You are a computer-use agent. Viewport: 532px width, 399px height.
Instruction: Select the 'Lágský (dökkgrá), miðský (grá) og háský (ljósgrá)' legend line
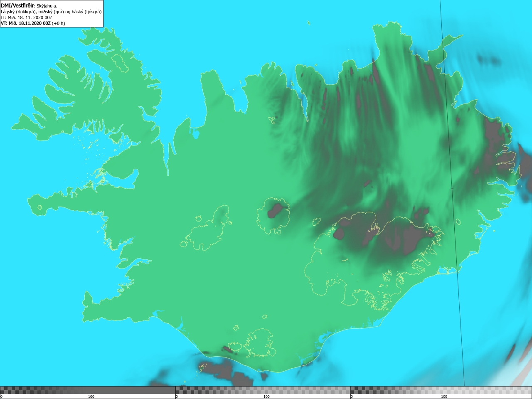[51, 12]
